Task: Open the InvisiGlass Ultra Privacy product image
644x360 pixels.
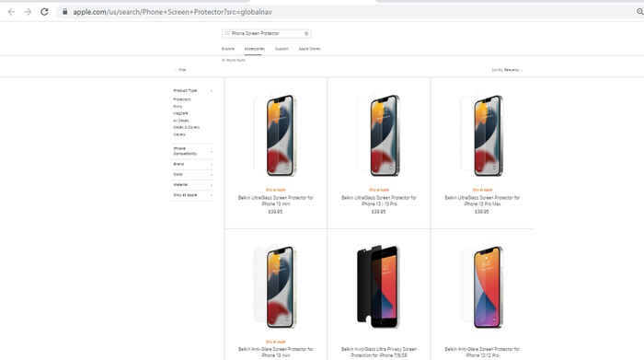Action: [379, 286]
